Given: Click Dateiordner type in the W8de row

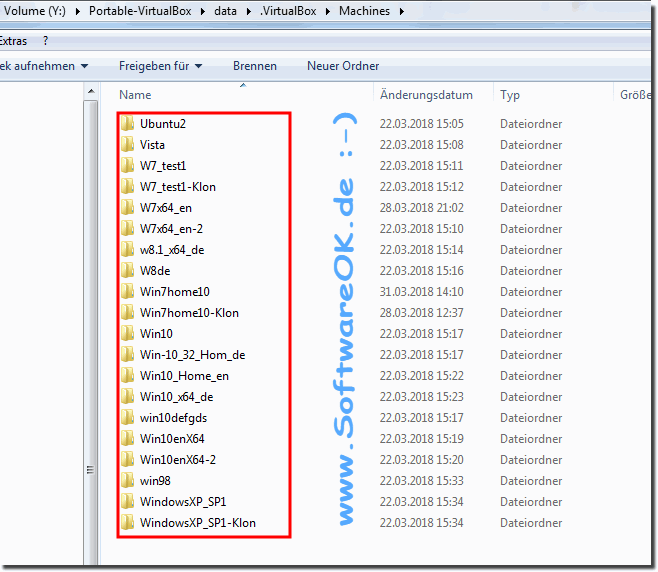Looking at the screenshot, I should coord(531,271).
